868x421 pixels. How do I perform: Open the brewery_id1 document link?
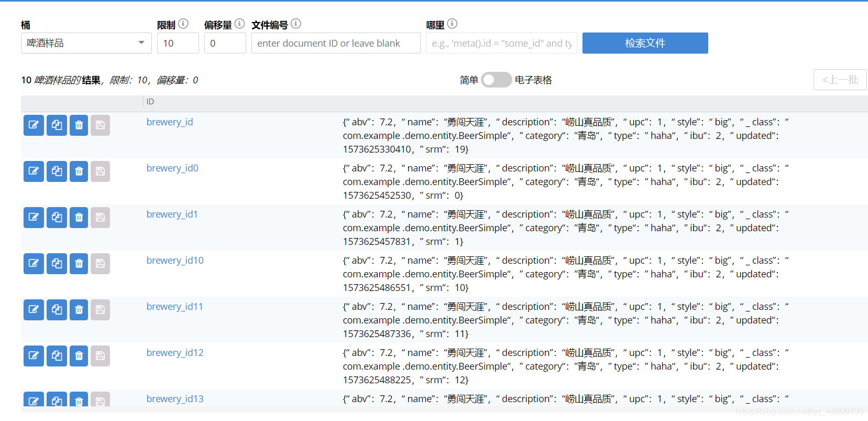172,214
